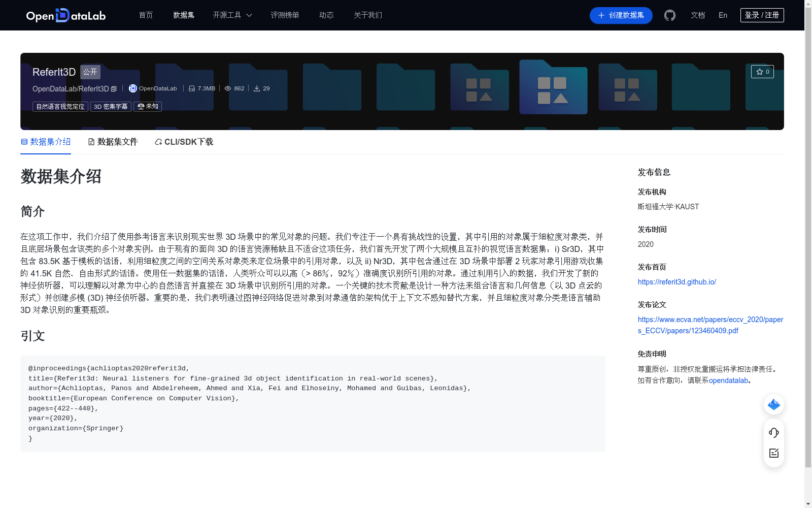Switch to the CLI/SDK下载 tab
812x508 pixels.
coord(184,142)
